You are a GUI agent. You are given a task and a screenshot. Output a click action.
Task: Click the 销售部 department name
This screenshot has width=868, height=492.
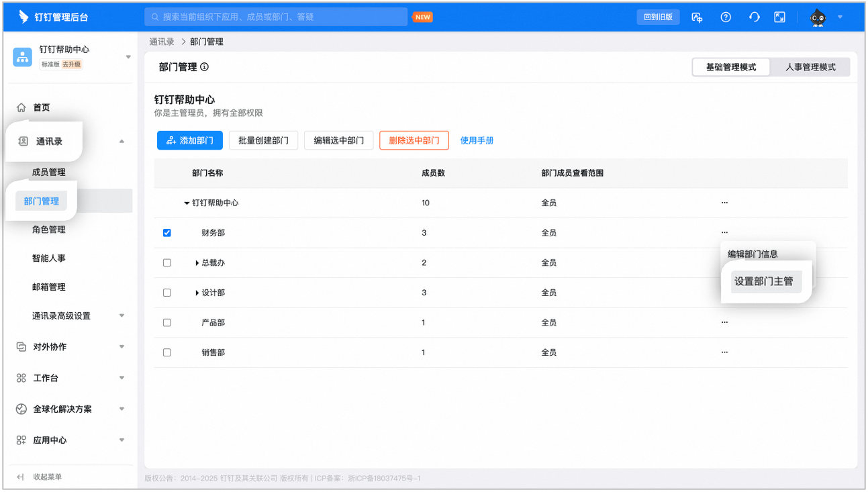click(x=213, y=352)
